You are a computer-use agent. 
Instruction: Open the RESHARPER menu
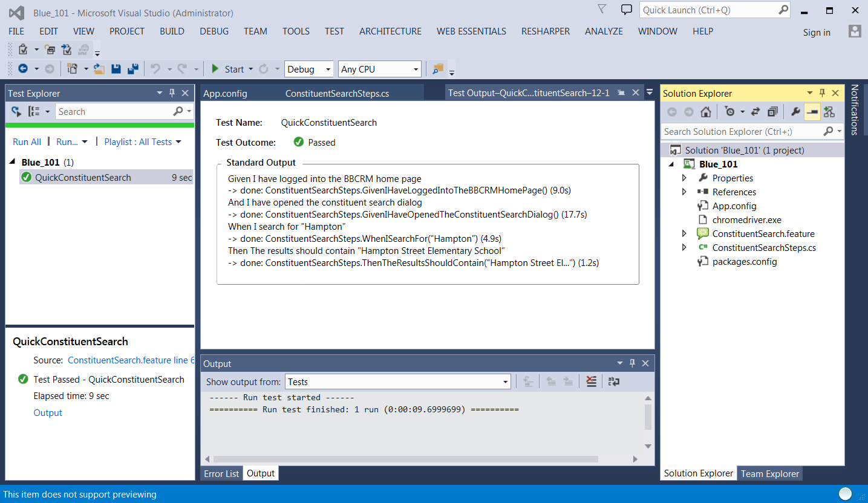click(545, 31)
